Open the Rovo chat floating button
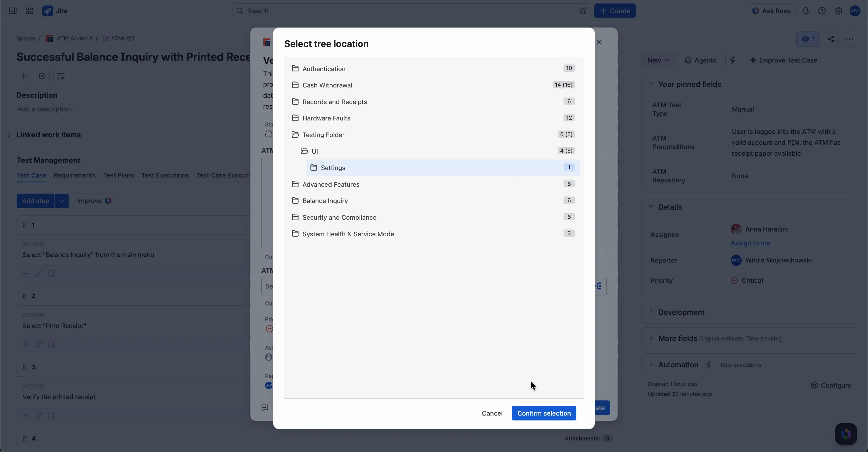 (x=846, y=434)
